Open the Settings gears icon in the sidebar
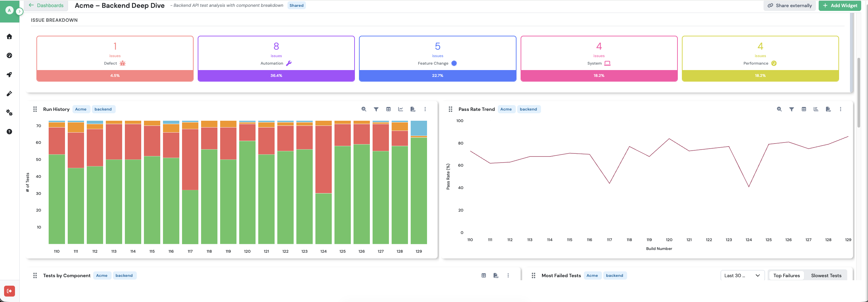868x302 pixels. (10, 113)
